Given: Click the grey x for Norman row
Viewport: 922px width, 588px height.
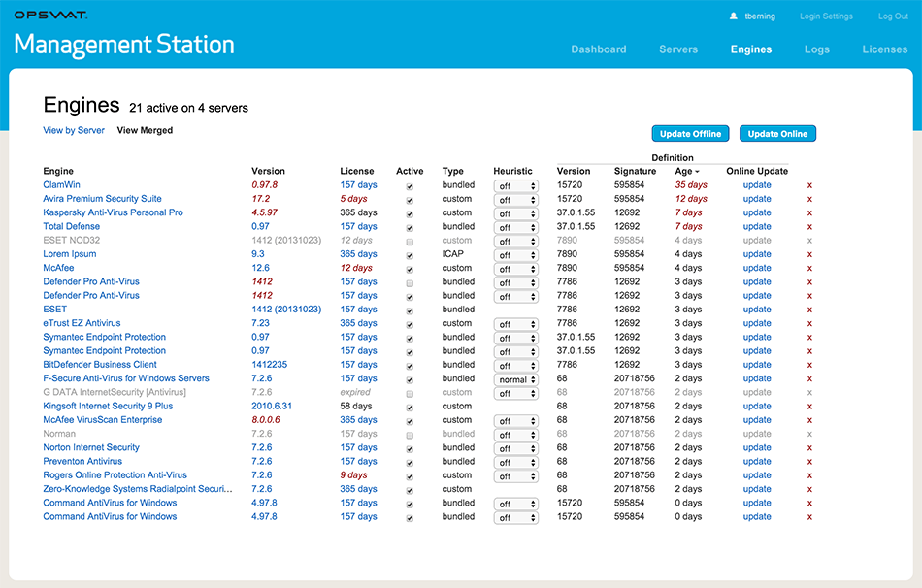Looking at the screenshot, I should [809, 435].
